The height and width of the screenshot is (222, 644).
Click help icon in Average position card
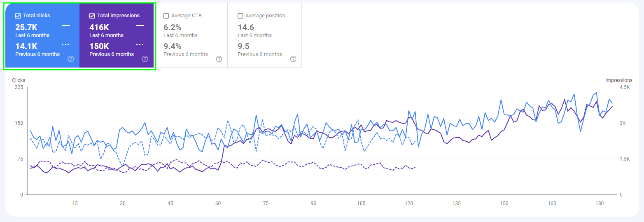(x=293, y=59)
